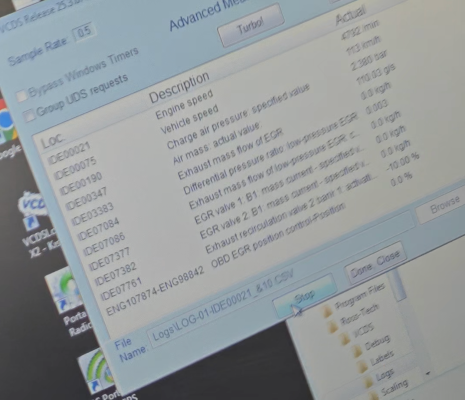Screen dimensions: 465x400
Task: Stop the logging with the Stop button
Action: (304, 296)
